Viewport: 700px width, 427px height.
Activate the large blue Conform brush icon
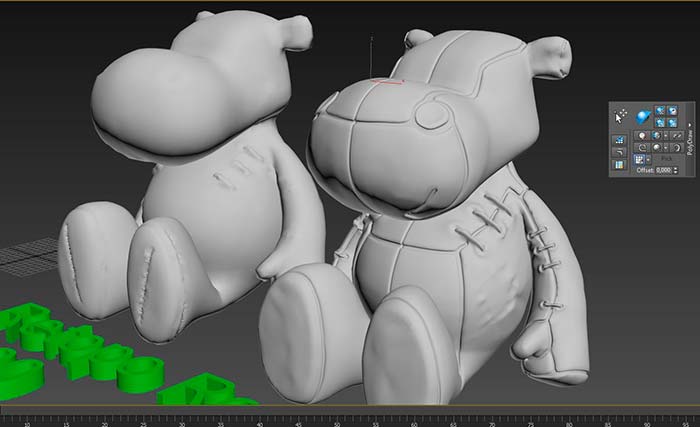point(643,116)
